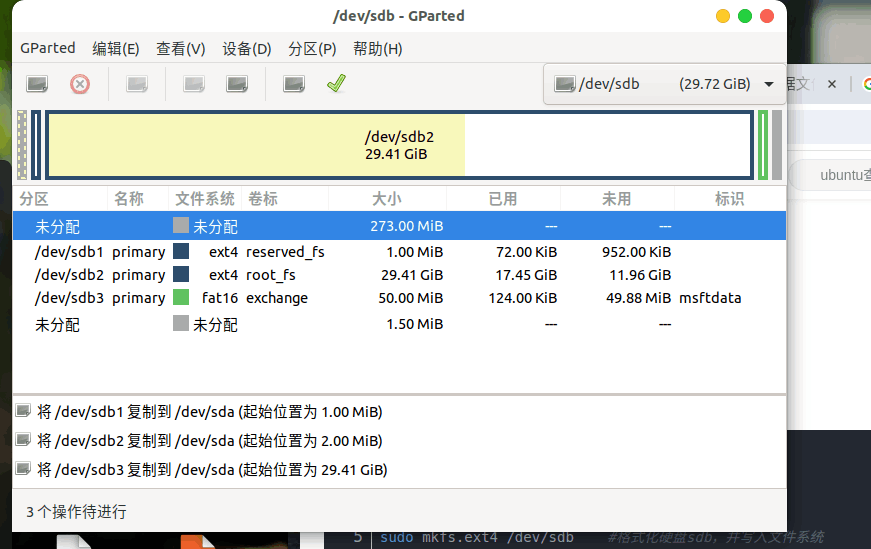Screen dimensions: 871x549
Task: Click the 标识 column header
Action: 729,199
